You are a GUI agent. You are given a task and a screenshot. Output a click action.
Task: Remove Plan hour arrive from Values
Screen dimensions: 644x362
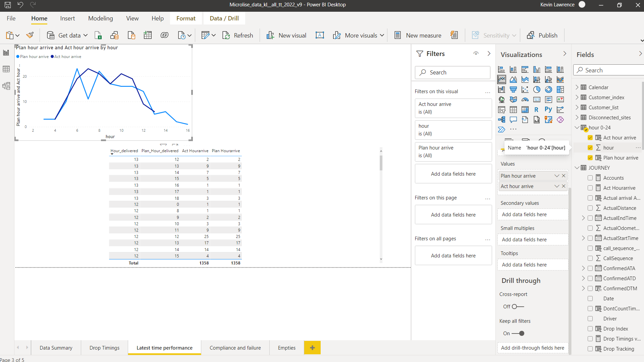(564, 176)
